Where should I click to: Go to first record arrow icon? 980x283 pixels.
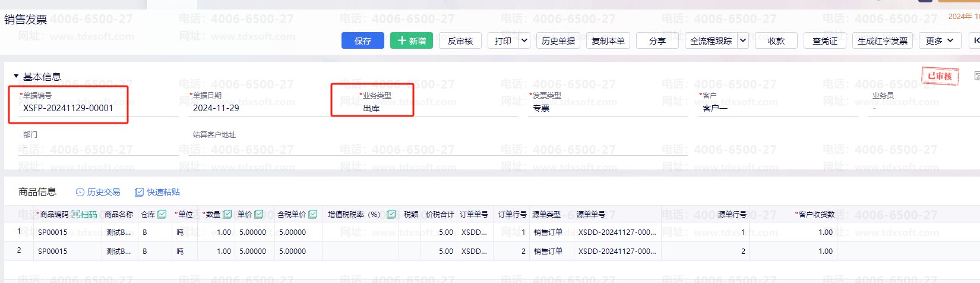pos(975,40)
